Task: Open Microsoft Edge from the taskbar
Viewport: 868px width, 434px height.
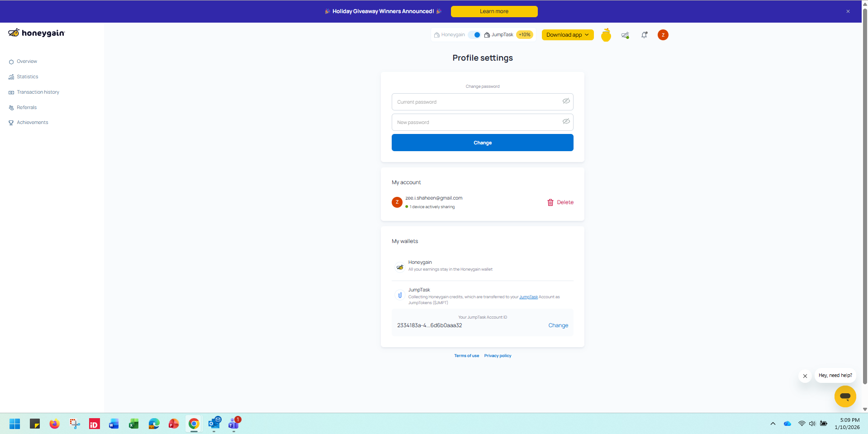Action: coord(154,424)
